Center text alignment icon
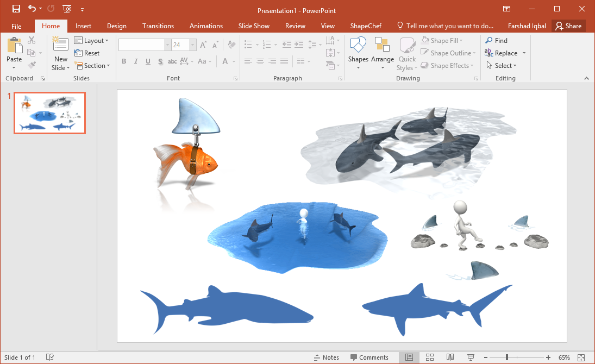The image size is (595, 364). pos(260,61)
